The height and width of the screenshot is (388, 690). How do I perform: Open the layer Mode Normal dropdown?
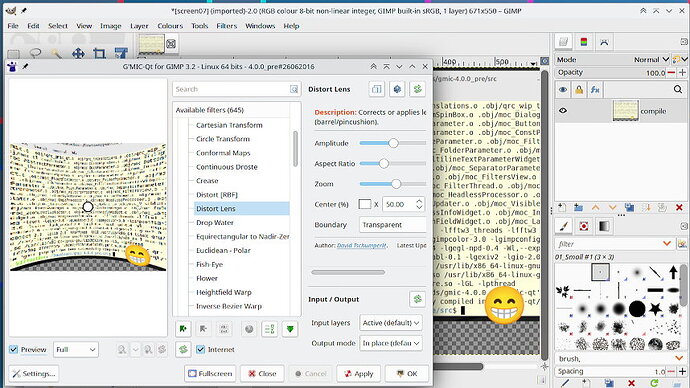point(651,59)
